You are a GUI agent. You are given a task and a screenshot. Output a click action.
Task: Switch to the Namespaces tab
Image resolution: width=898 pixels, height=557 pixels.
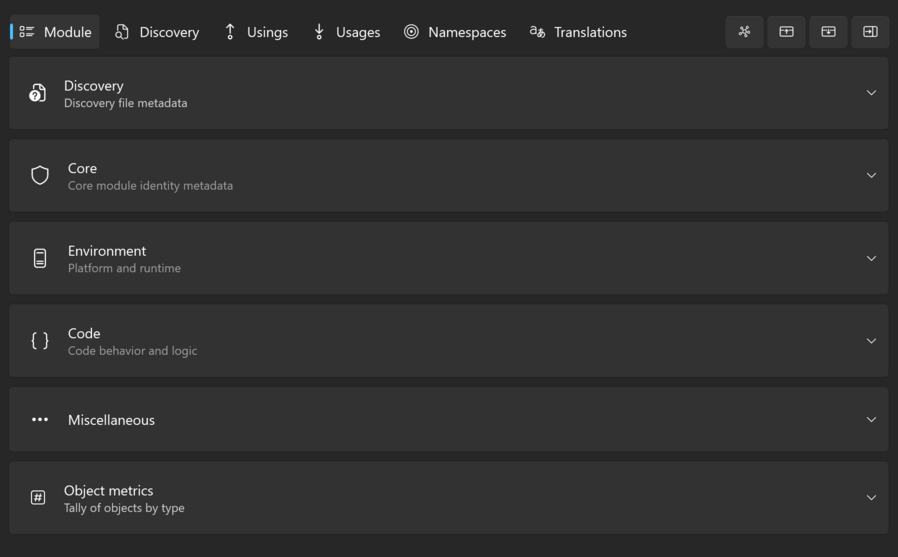[455, 32]
